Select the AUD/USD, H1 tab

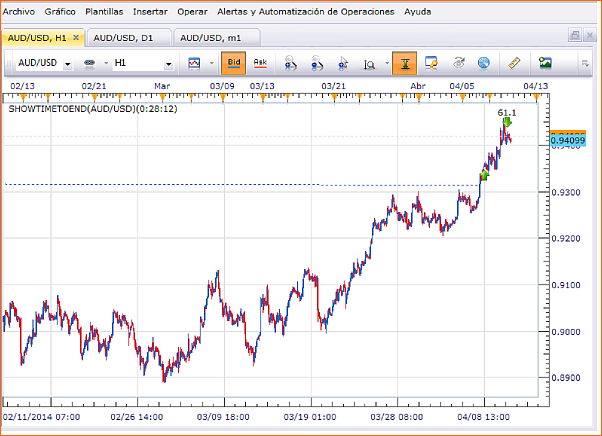click(37, 38)
